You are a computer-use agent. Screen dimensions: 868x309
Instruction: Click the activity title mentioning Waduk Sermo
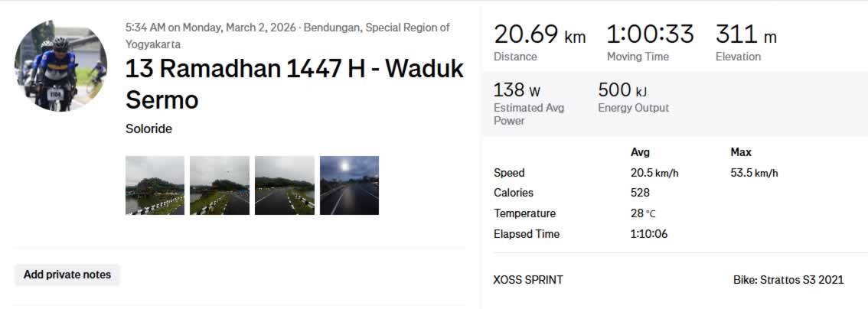click(x=294, y=84)
